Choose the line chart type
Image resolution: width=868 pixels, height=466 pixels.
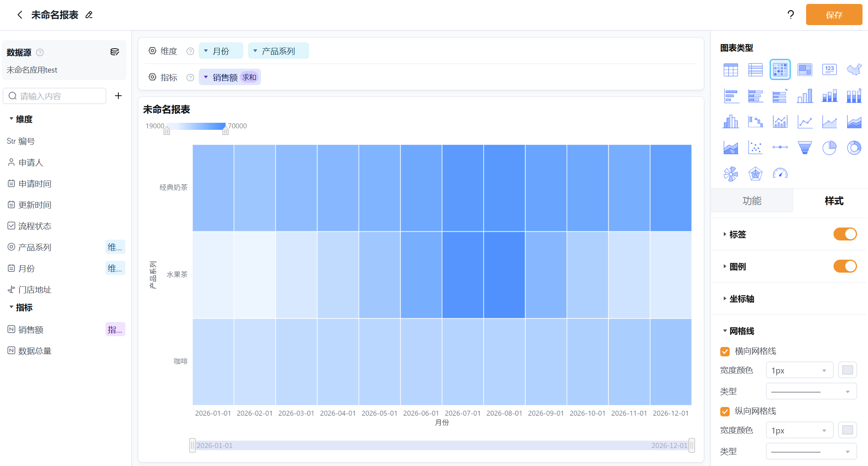click(805, 122)
